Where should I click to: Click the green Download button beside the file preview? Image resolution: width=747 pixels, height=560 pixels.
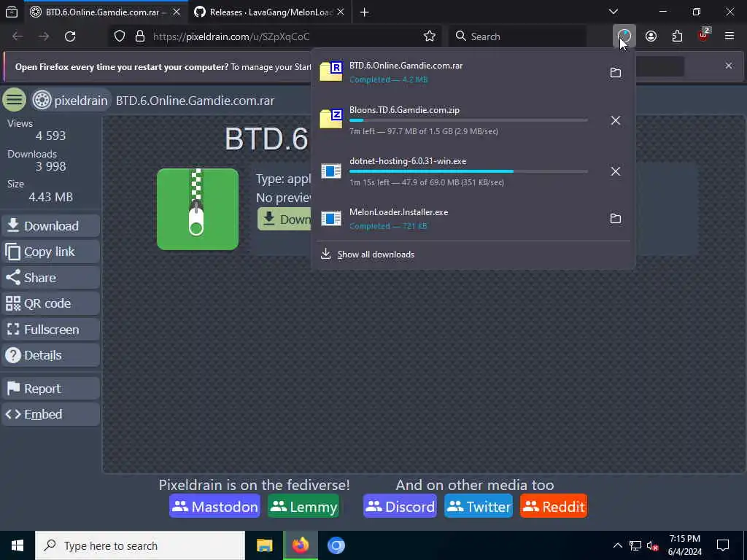click(285, 219)
